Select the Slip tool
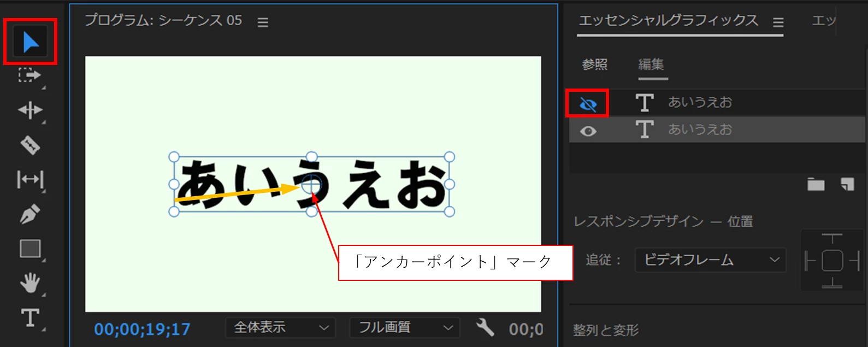The width and height of the screenshot is (868, 347). click(30, 179)
